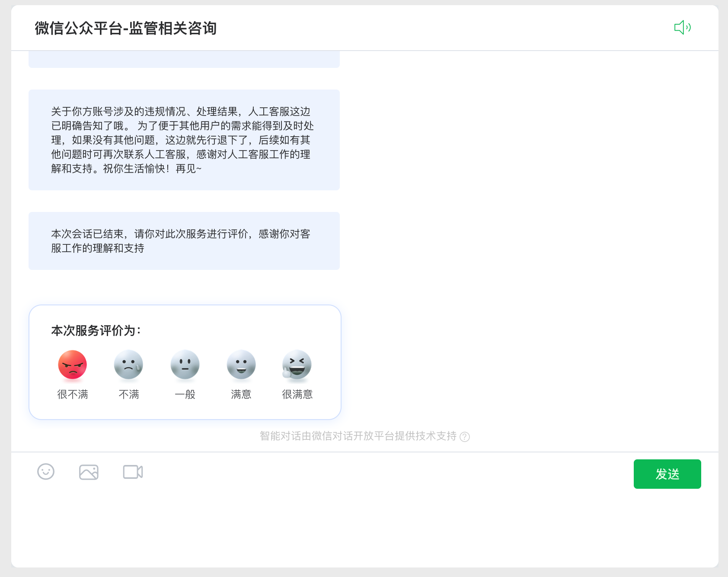728x577 pixels.
Task: Click the 智能对话由微信对话开放平台提供技术支持 notice
Action: click(x=358, y=436)
